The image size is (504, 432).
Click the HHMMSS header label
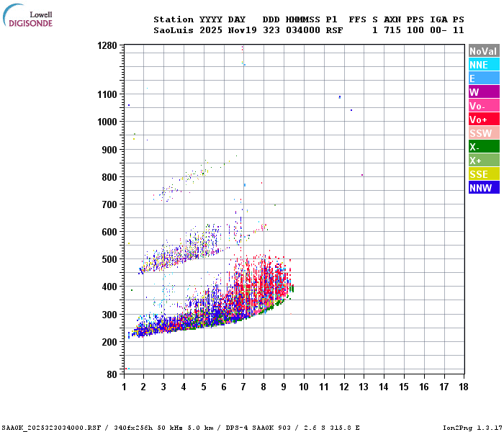click(303, 19)
